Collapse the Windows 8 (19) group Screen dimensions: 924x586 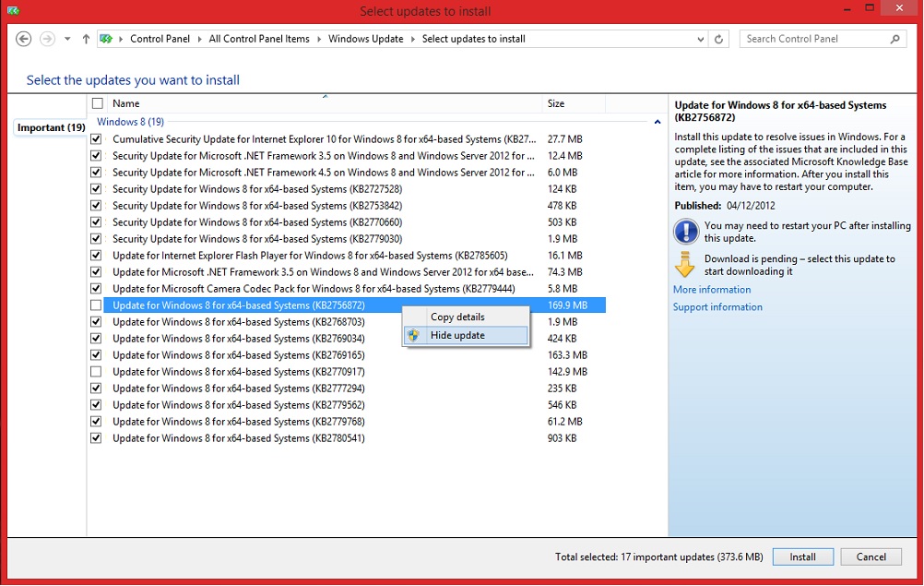pos(657,122)
